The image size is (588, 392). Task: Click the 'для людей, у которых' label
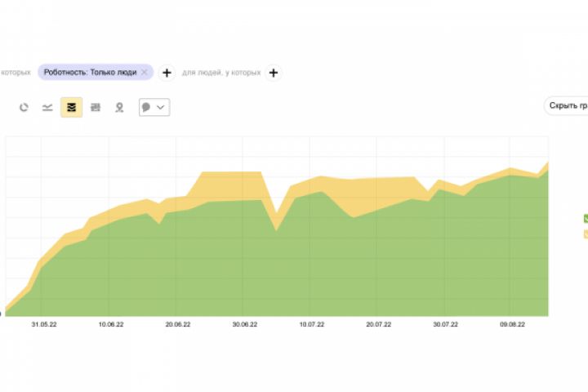click(x=221, y=73)
